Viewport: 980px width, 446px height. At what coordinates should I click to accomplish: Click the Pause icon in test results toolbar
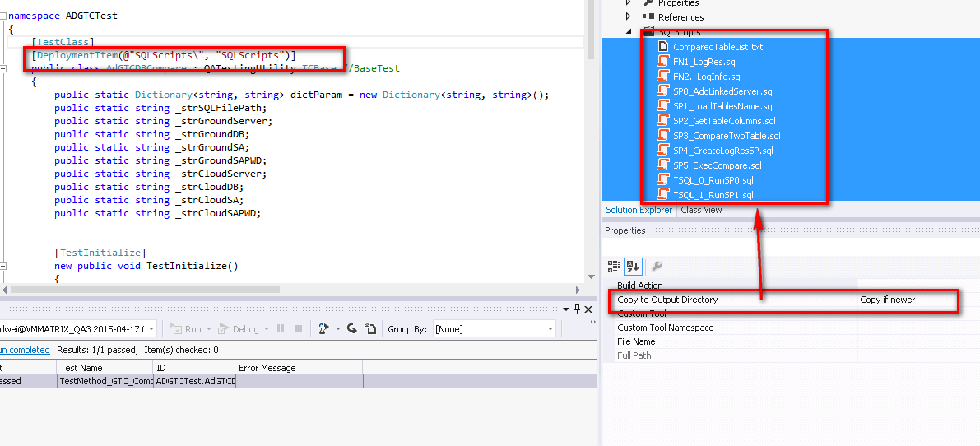[x=281, y=328]
